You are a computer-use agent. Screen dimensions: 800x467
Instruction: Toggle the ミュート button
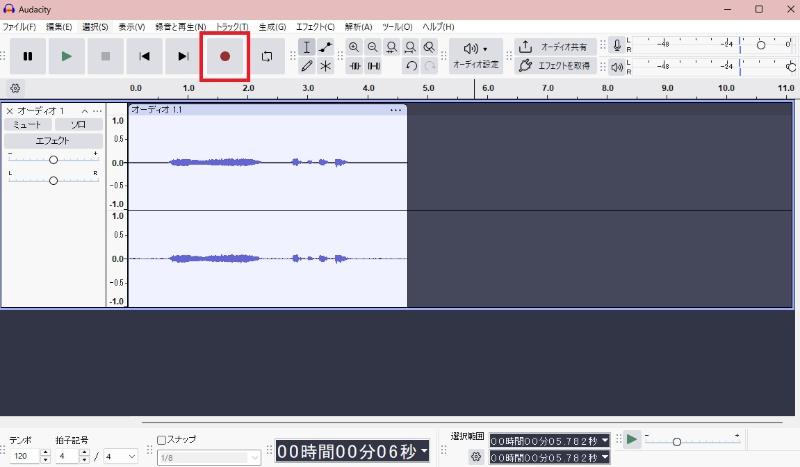pos(27,125)
